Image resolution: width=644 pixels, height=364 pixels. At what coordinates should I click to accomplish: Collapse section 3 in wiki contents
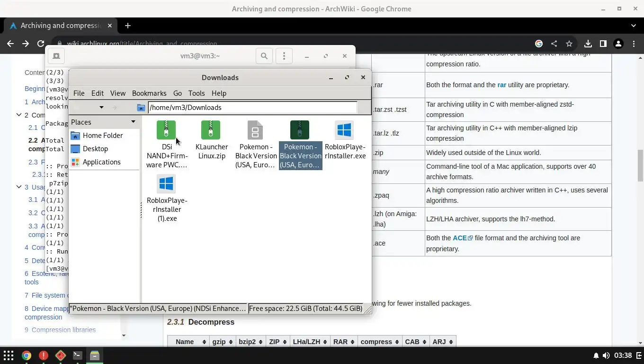tap(19, 187)
